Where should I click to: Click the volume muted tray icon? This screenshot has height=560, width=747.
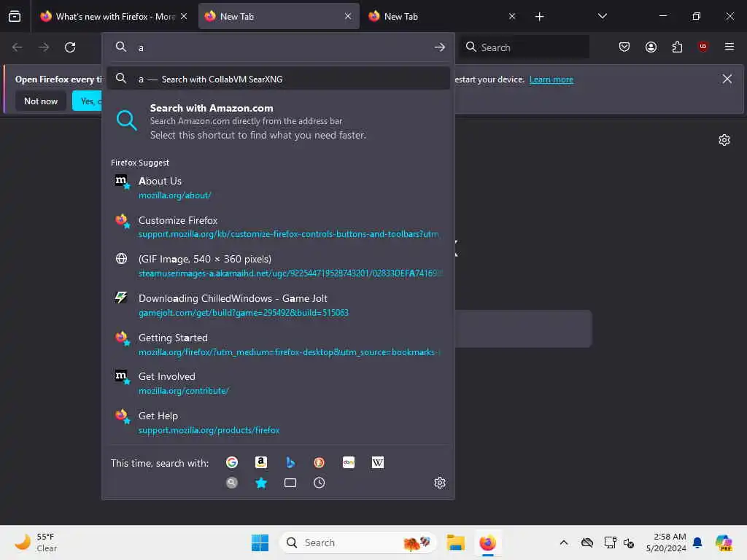[x=629, y=542]
